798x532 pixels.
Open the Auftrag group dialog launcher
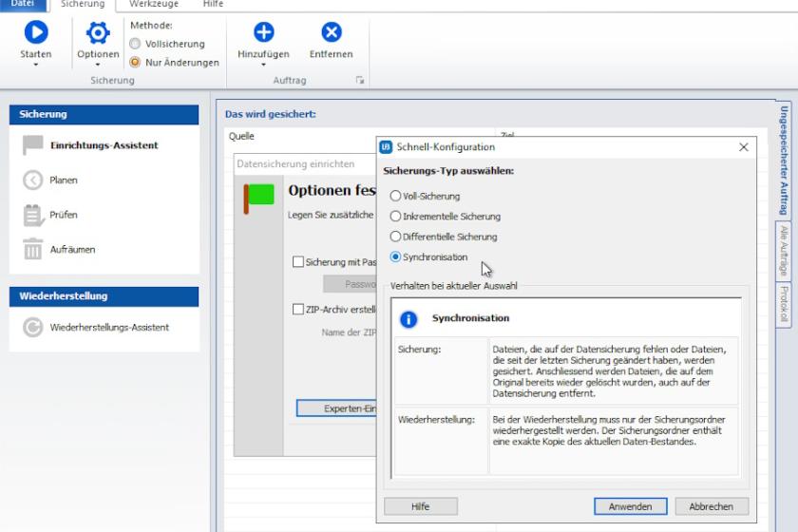click(360, 80)
